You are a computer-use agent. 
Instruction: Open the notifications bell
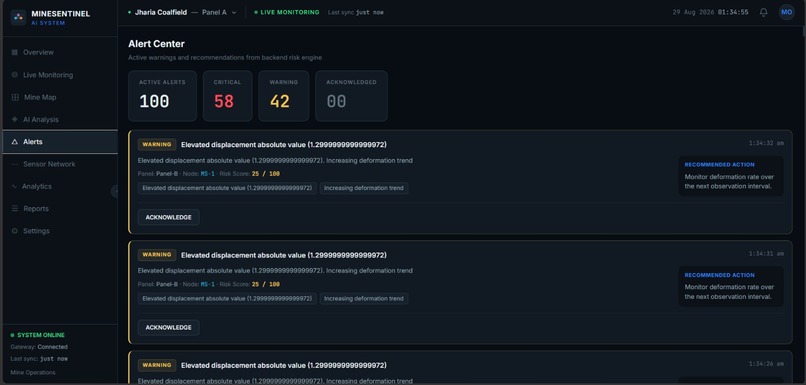pos(763,12)
